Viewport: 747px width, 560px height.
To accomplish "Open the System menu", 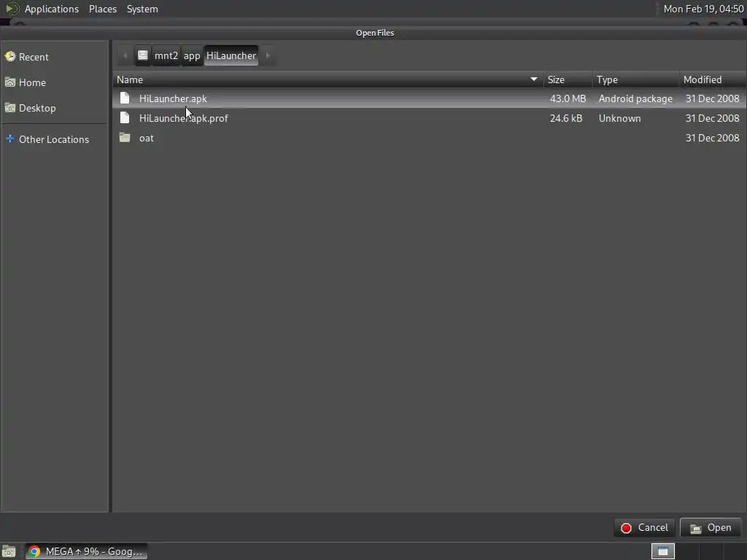I will [142, 9].
